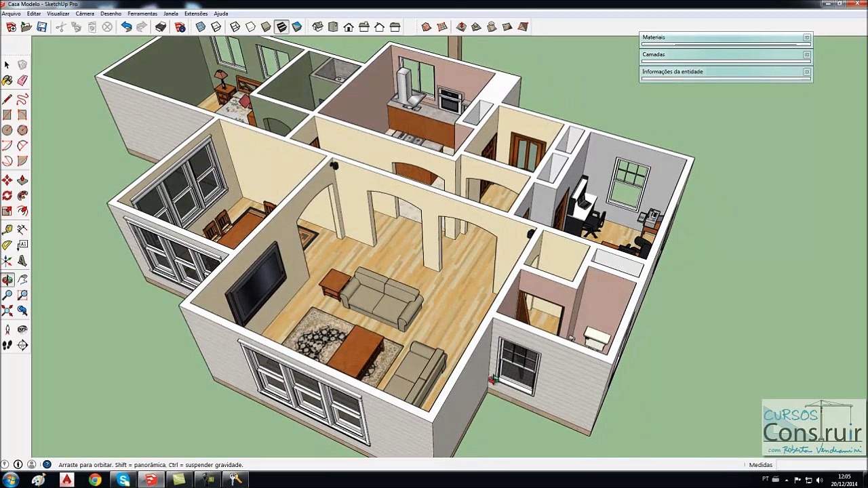The height and width of the screenshot is (488, 868).
Task: Open file with the folder icon
Action: click(x=26, y=27)
